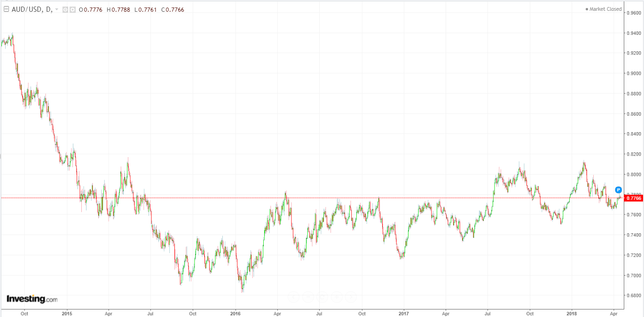Click the blue P marker badge
644x317 pixels.
click(619, 190)
